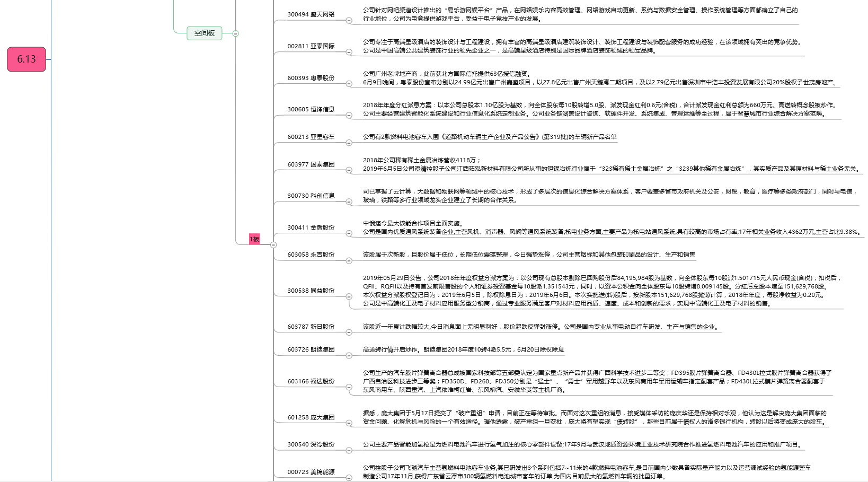Viewport: 868px width, 482px height.
Task: Select the pink 1板 label
Action: click(x=255, y=239)
